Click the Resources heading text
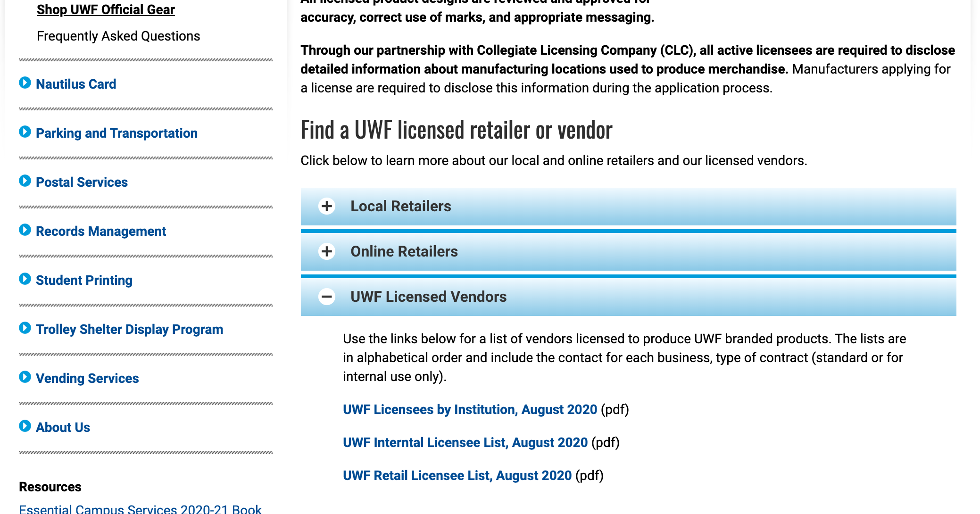 click(50, 487)
